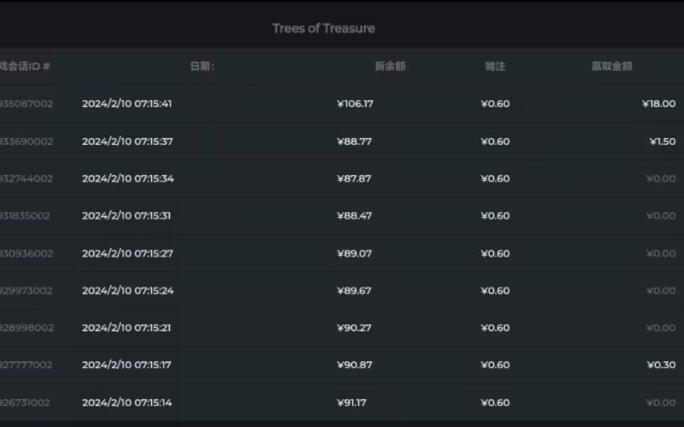
Task: Sort by the date column header
Action: tap(202, 66)
